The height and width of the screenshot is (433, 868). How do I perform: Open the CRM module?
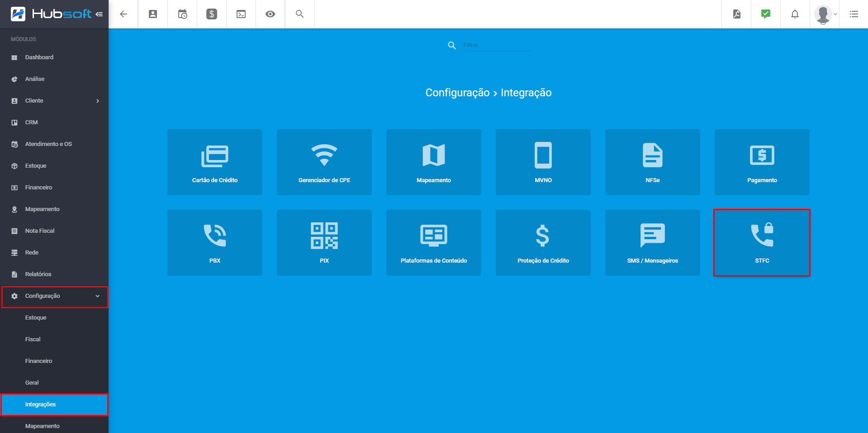pos(54,122)
